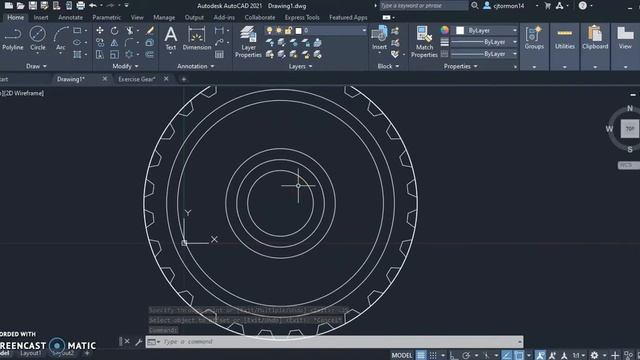Screen dimensions: 640x360
Task: Toggle object snap in status bar
Action: pyautogui.click(x=519, y=355)
